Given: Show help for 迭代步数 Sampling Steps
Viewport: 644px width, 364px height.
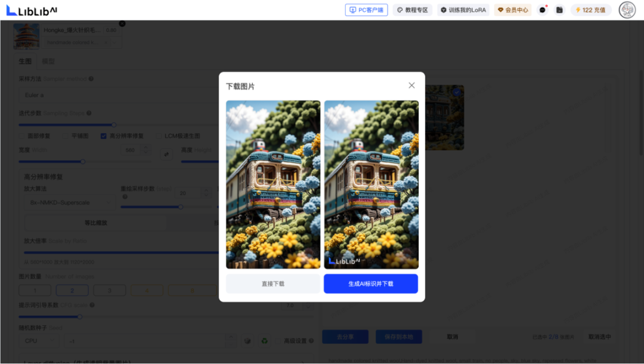Looking at the screenshot, I should (x=89, y=113).
